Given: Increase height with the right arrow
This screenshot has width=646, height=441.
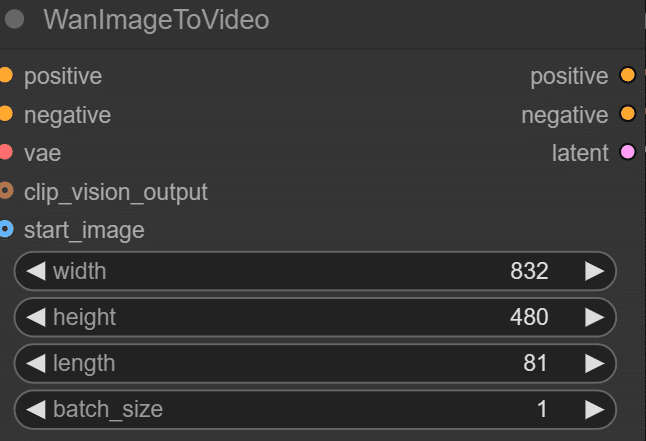Looking at the screenshot, I should 594,317.
